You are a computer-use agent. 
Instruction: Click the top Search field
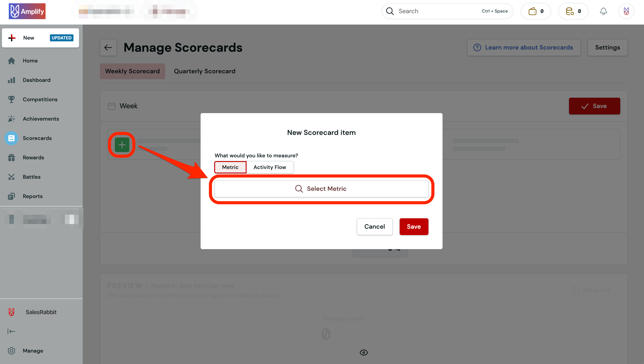point(437,11)
